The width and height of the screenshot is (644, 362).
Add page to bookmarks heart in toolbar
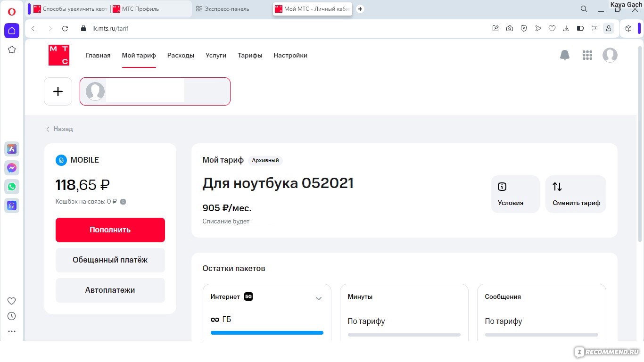click(552, 29)
